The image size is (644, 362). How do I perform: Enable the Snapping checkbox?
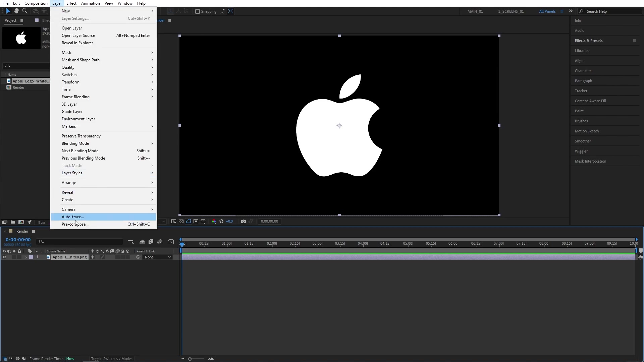tap(198, 11)
